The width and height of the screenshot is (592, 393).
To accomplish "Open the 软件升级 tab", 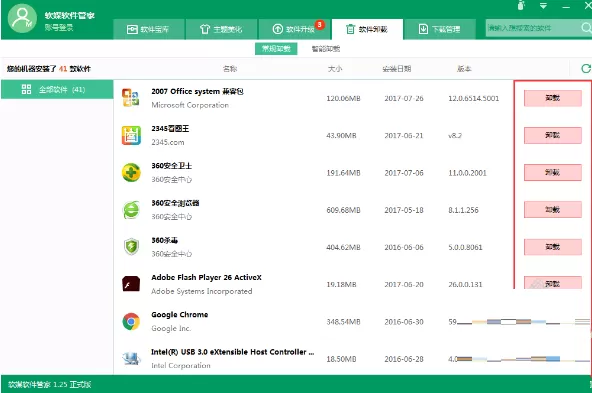I will [x=294, y=29].
